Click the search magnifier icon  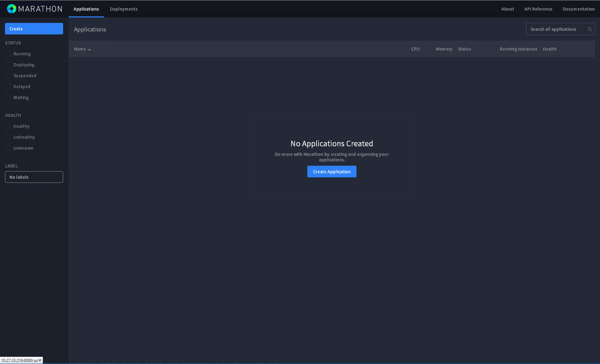[589, 29]
